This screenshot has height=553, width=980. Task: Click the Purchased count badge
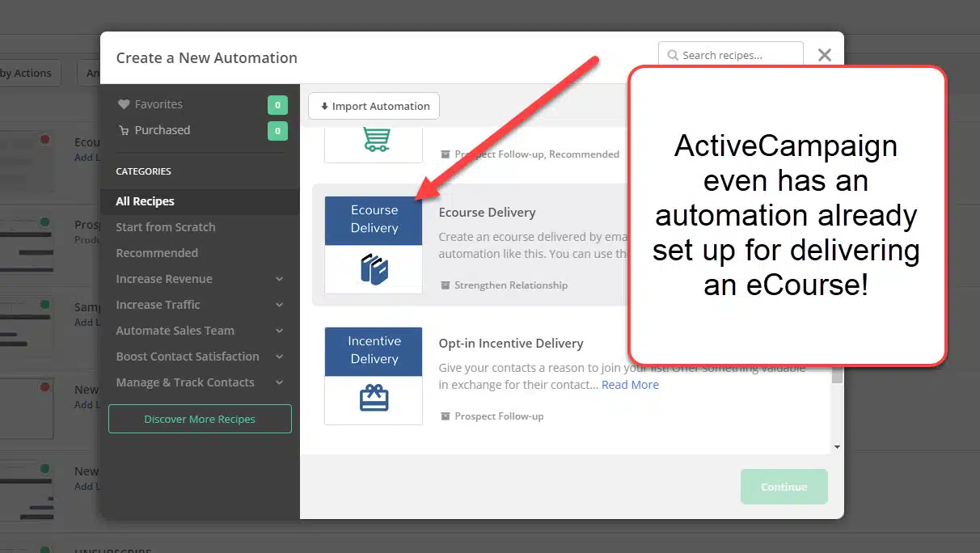277,130
